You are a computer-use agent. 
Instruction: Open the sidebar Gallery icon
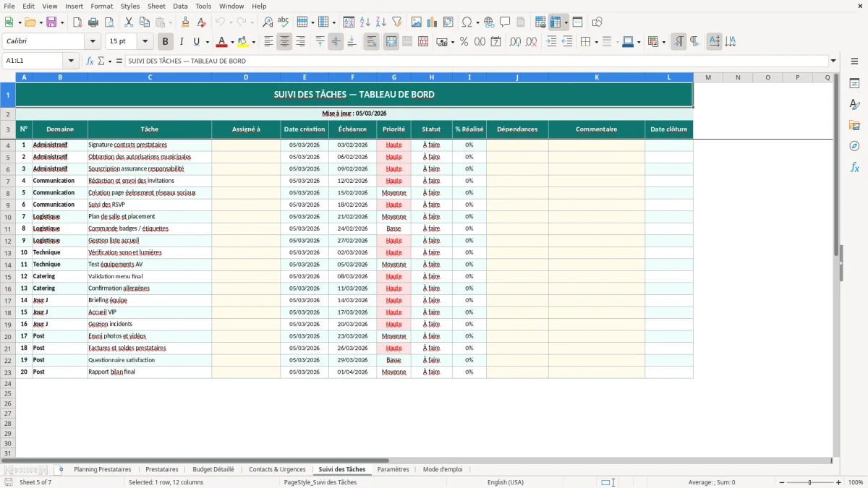pyautogui.click(x=854, y=125)
